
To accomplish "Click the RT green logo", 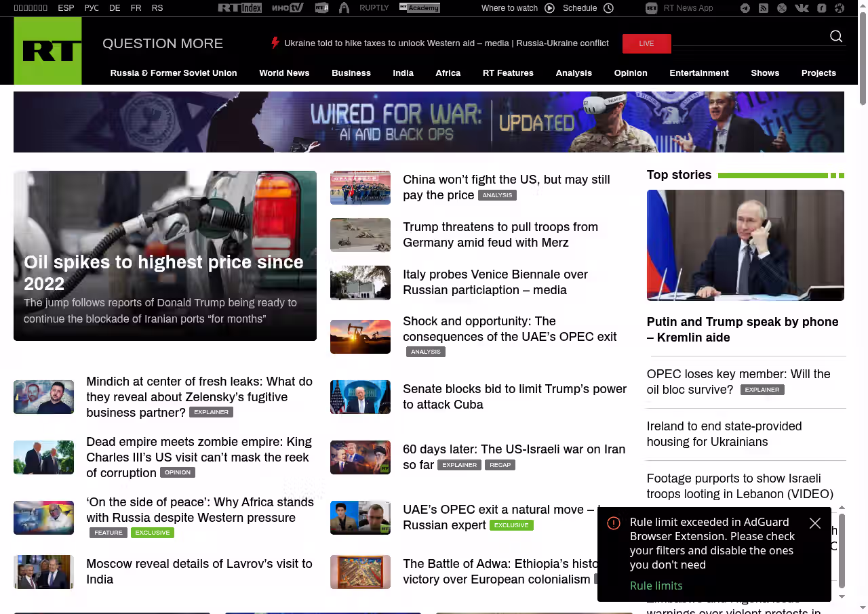I will [47, 51].
